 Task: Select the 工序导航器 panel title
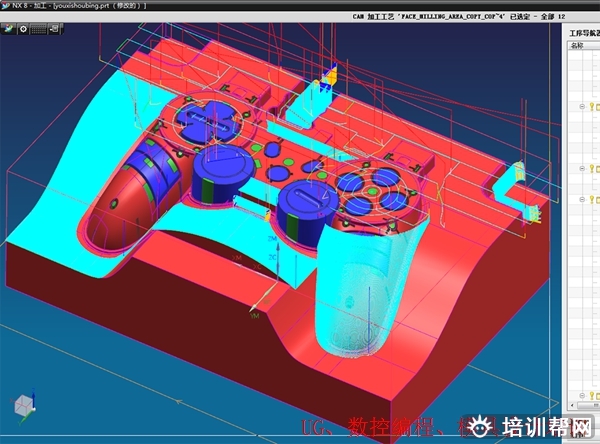(x=582, y=33)
